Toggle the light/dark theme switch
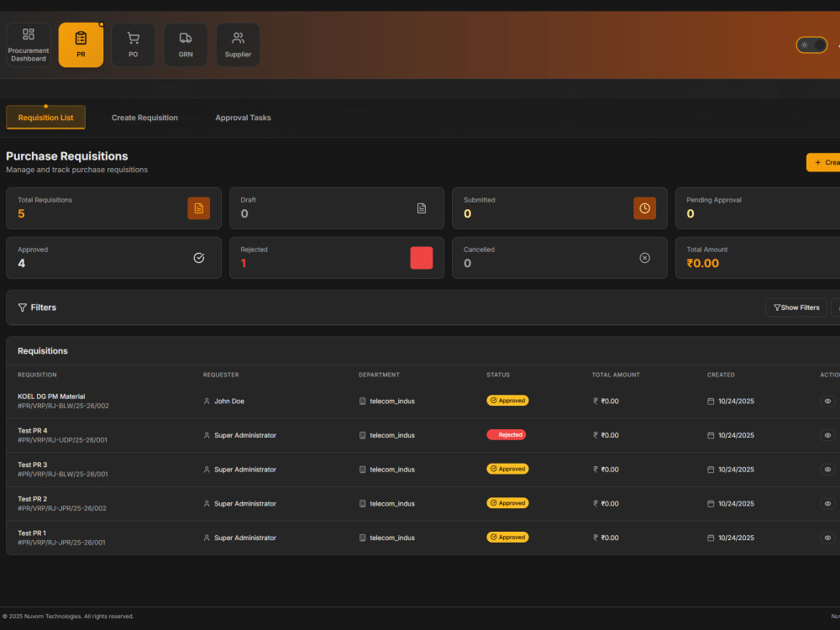The height and width of the screenshot is (630, 840). click(x=811, y=45)
